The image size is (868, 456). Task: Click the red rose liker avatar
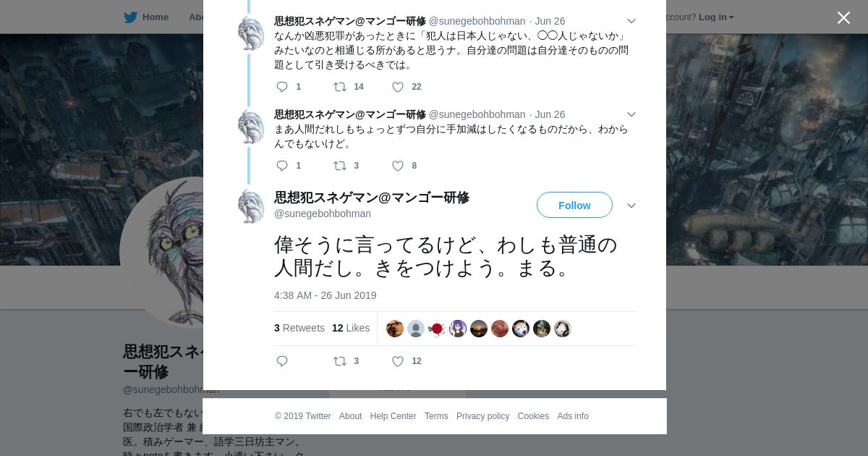coord(437,329)
